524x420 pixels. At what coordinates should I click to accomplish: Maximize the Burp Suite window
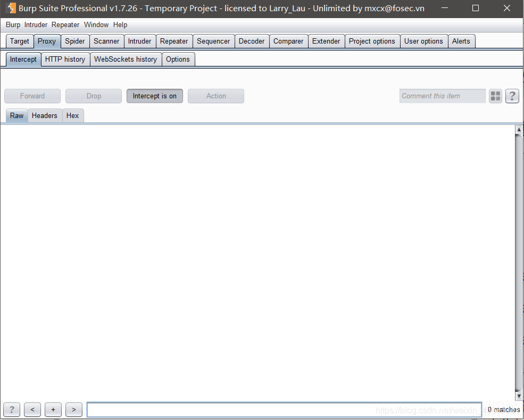[476, 8]
